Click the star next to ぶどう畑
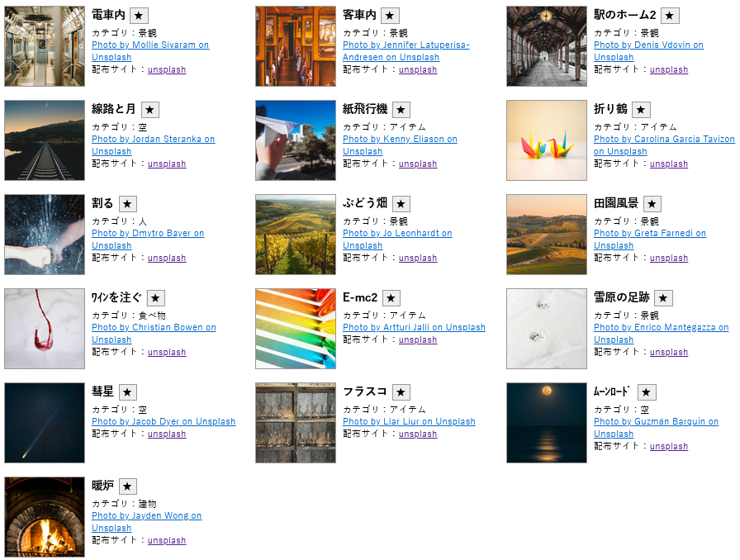 click(401, 204)
